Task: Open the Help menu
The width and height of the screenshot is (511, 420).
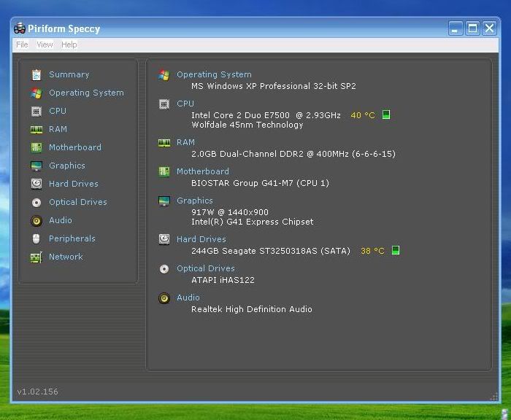Action: coord(69,44)
